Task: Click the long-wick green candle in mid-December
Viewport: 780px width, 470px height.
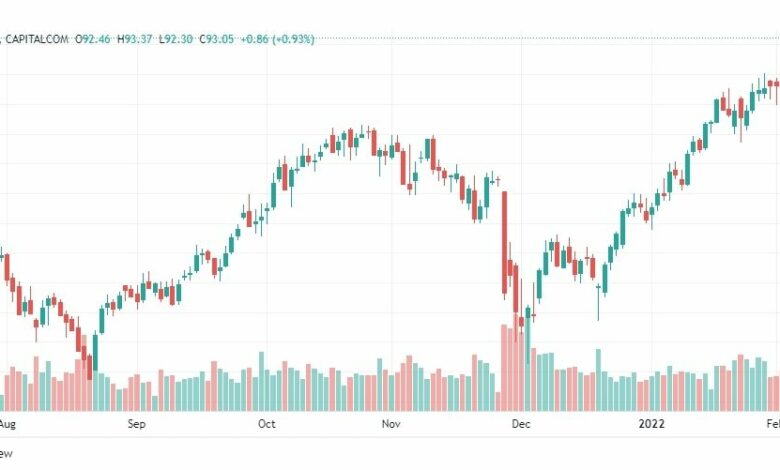Action: pos(598,298)
